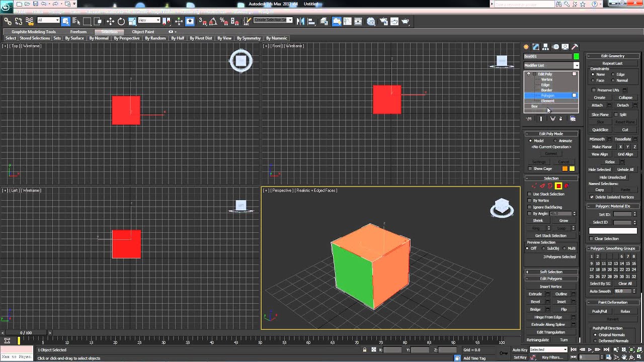Open the Create panel sun icon

pos(526,47)
